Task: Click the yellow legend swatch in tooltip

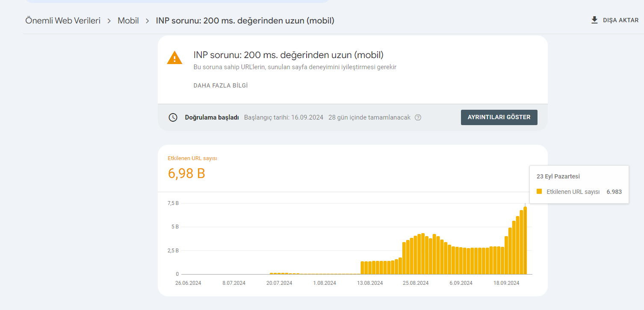Action: pos(539,192)
